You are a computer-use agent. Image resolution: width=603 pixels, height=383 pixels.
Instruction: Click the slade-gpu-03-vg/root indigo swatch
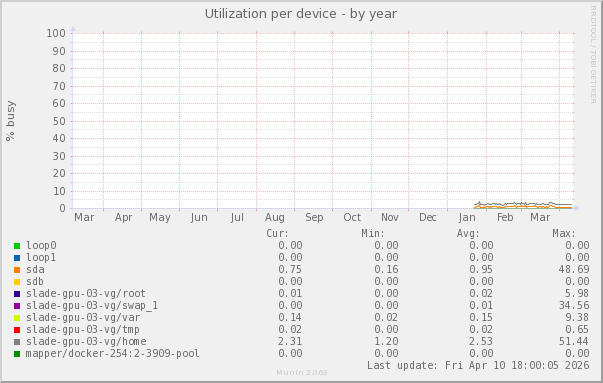point(17,294)
